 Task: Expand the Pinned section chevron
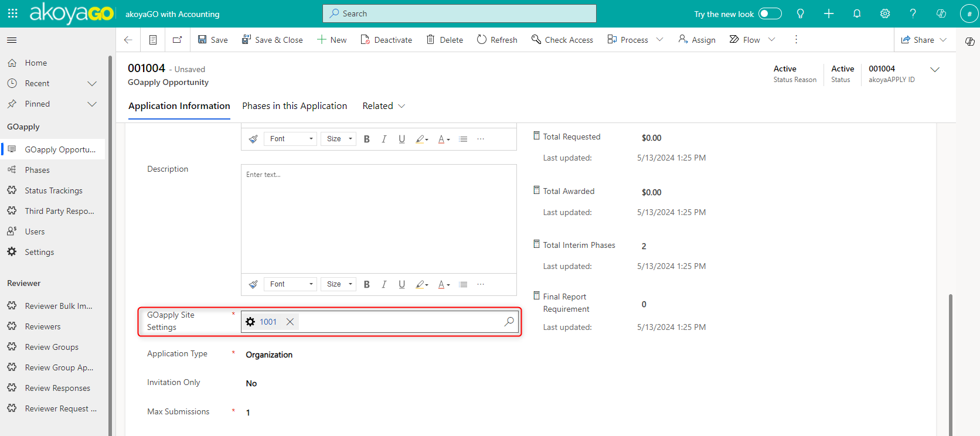92,104
